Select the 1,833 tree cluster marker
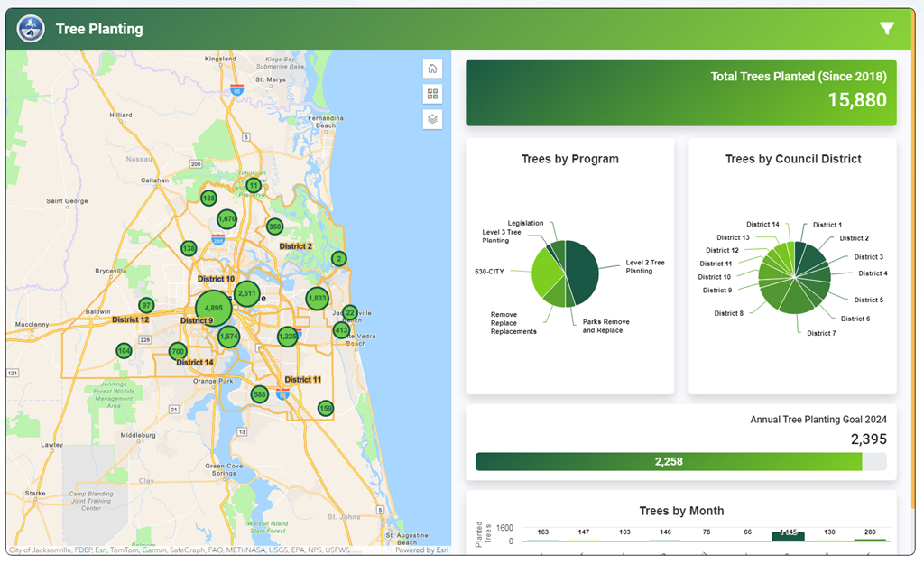The image size is (924, 564). click(x=317, y=298)
